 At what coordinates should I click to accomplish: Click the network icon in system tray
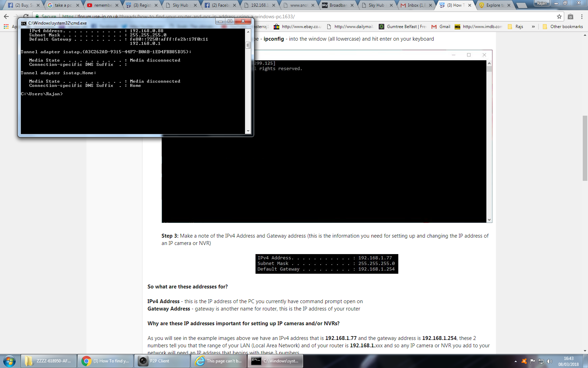(x=541, y=361)
